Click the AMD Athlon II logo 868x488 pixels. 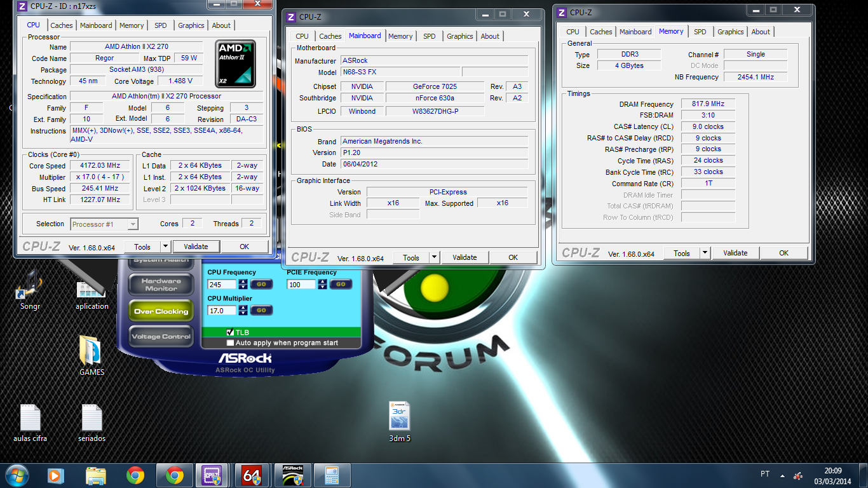(236, 64)
